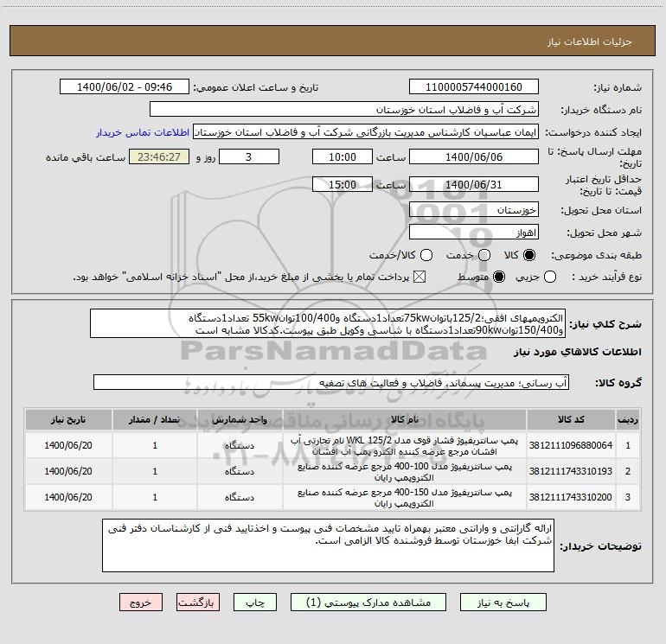Click the خروج exit button
This screenshot has width=666, height=644.
pos(141,603)
